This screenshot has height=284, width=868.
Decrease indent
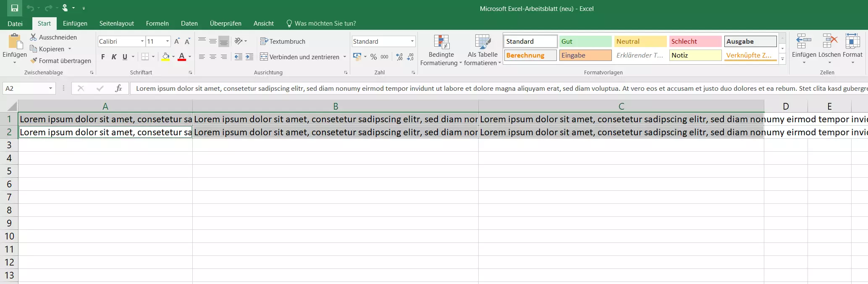point(239,57)
